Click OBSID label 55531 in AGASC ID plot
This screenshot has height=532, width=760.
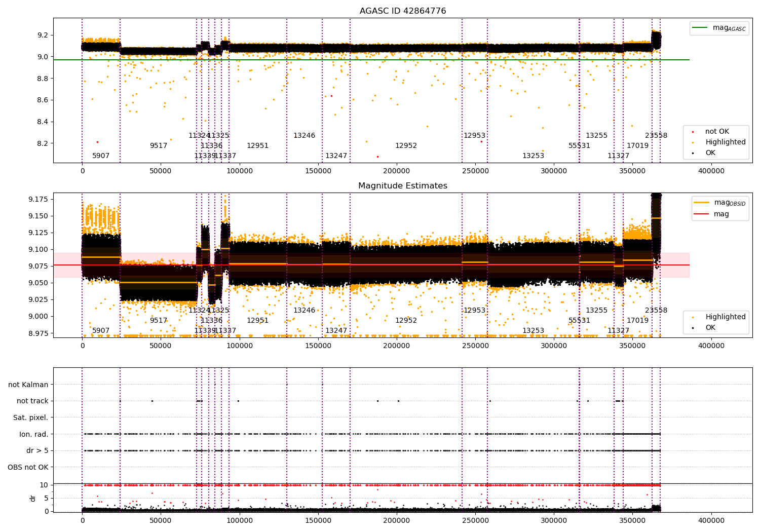[x=580, y=145]
